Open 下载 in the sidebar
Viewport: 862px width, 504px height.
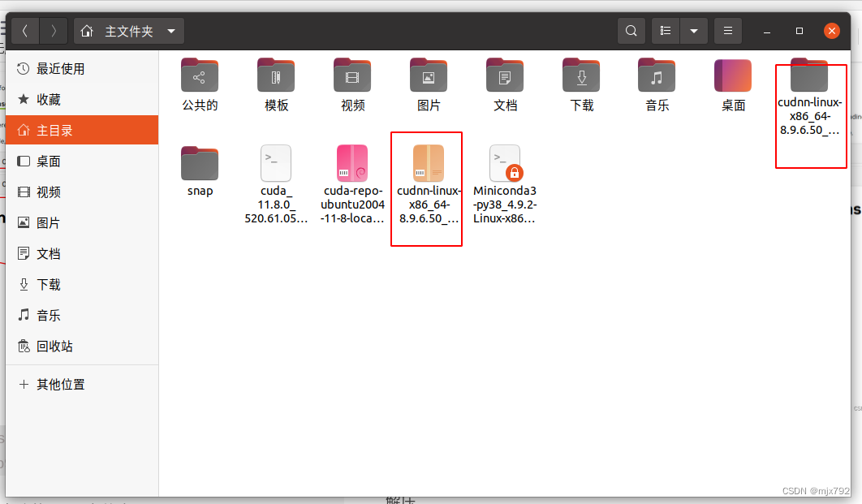[x=83, y=284]
